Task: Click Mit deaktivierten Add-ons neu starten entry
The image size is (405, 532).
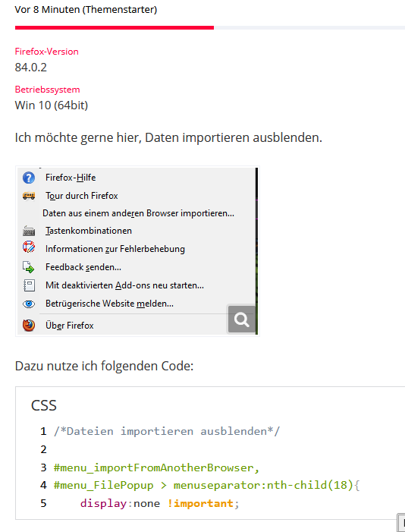Action: [125, 285]
